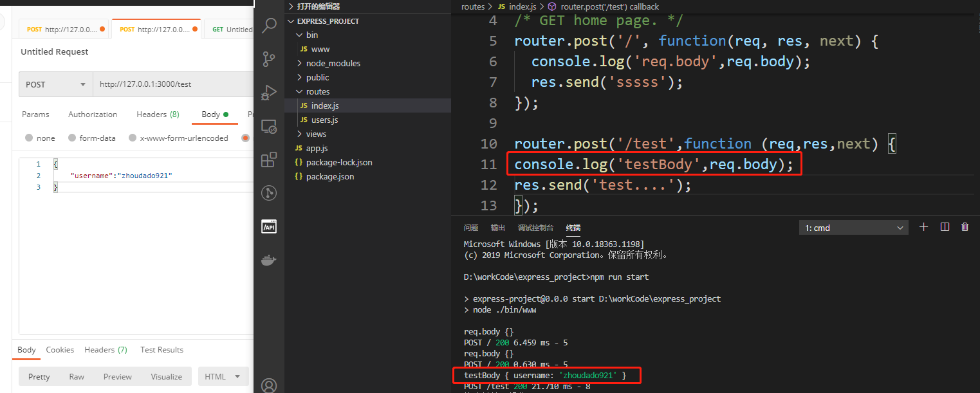Click the Preview response view button
Screen dimensions: 980x393
coord(118,376)
